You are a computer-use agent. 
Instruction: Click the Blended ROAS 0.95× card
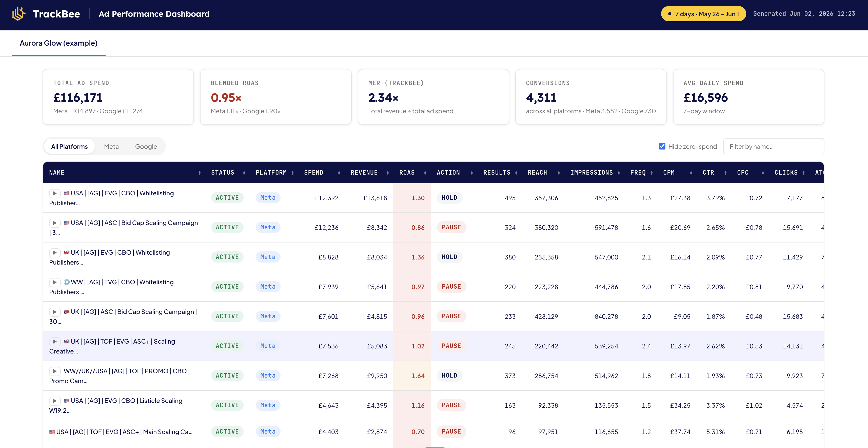pos(276,97)
